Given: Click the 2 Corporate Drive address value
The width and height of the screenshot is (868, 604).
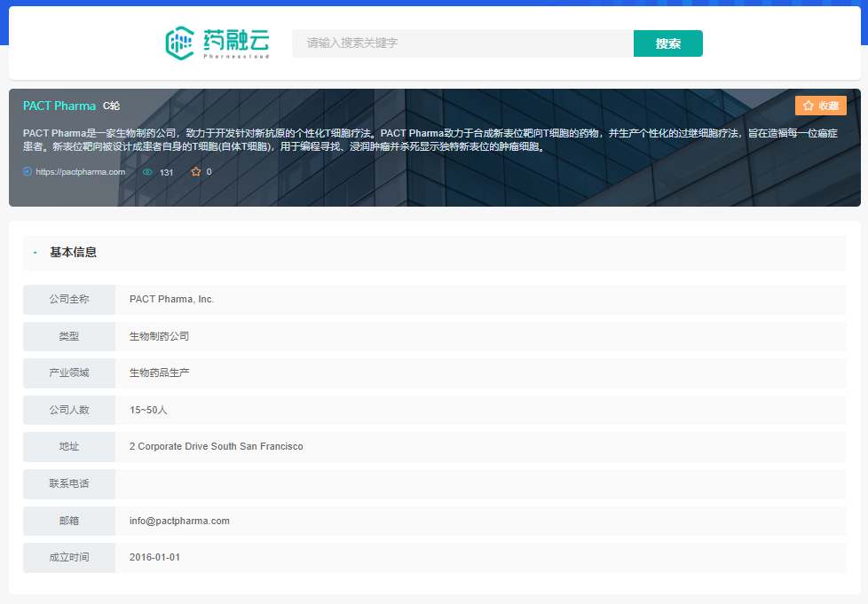Looking at the screenshot, I should tap(216, 446).
